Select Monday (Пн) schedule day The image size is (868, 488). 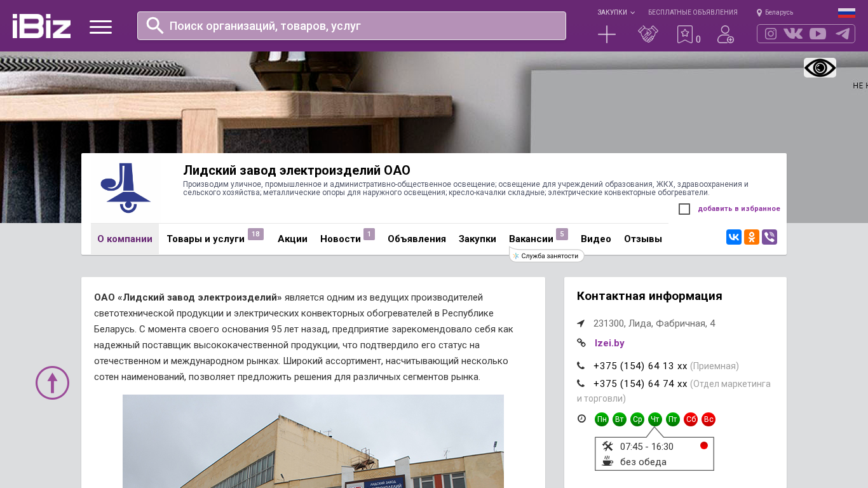point(602,419)
